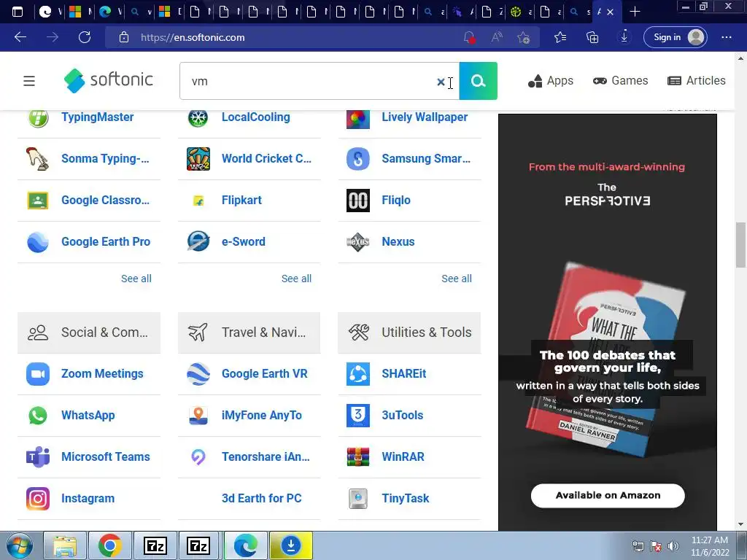Open the Flipkart app link

(241, 201)
